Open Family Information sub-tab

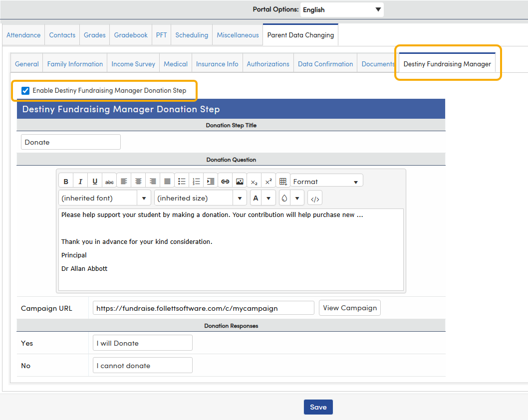pos(75,64)
